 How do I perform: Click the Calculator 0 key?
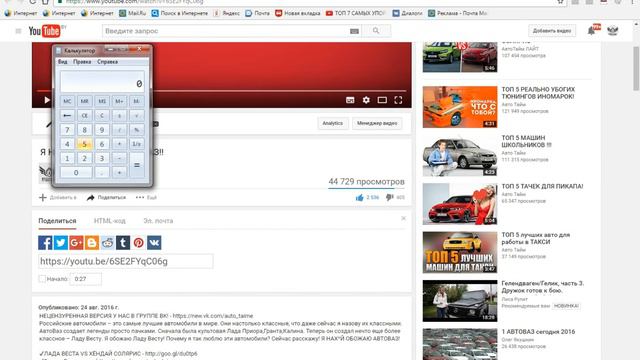click(x=76, y=172)
